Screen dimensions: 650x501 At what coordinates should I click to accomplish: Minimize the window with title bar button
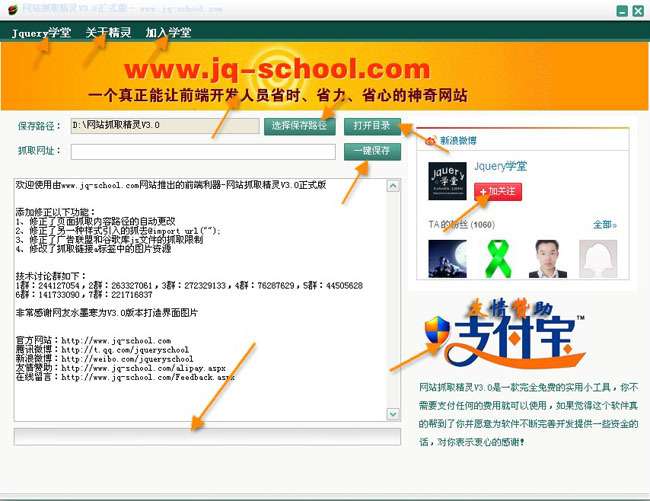[622, 11]
